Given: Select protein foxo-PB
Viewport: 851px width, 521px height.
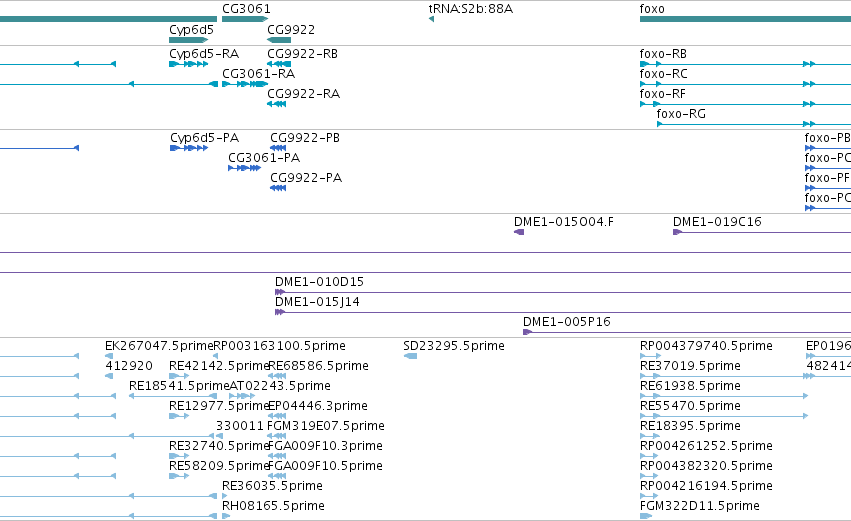Looking at the screenshot, I should pos(827,137).
